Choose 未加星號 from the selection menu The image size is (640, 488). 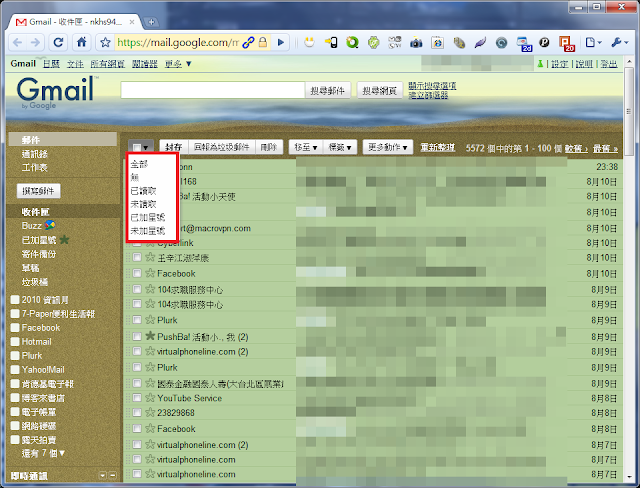pos(148,231)
